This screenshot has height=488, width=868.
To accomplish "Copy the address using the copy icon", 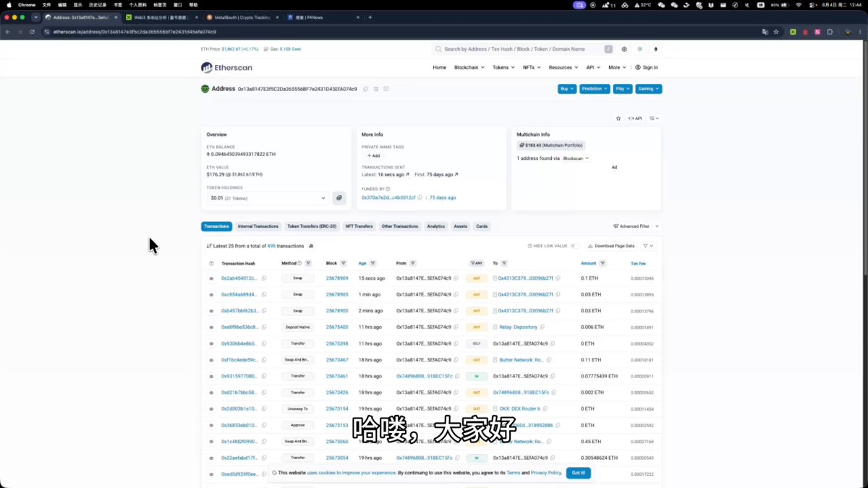I will pyautogui.click(x=365, y=89).
